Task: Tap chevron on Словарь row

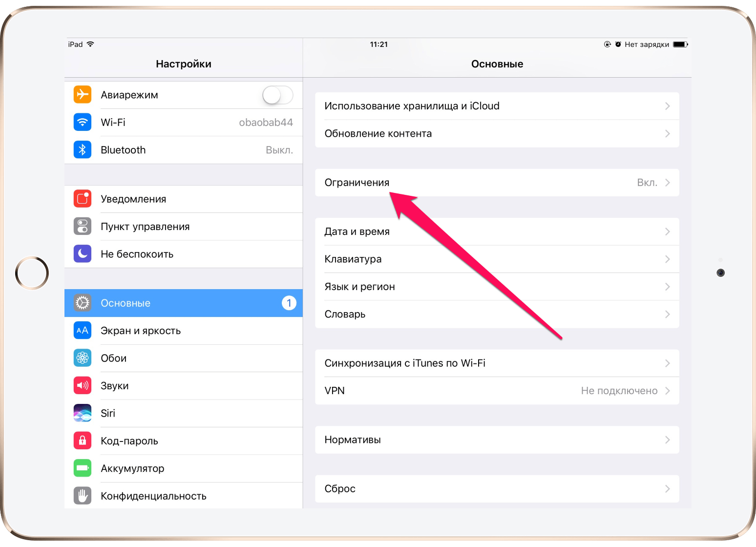Action: coord(668,314)
